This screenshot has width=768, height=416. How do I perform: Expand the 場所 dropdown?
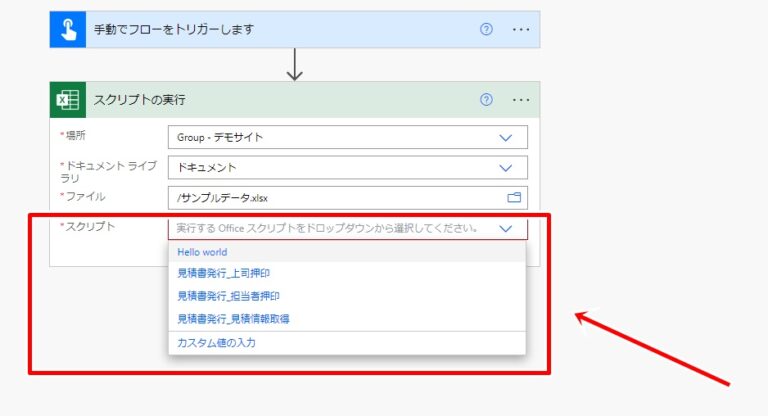505,138
